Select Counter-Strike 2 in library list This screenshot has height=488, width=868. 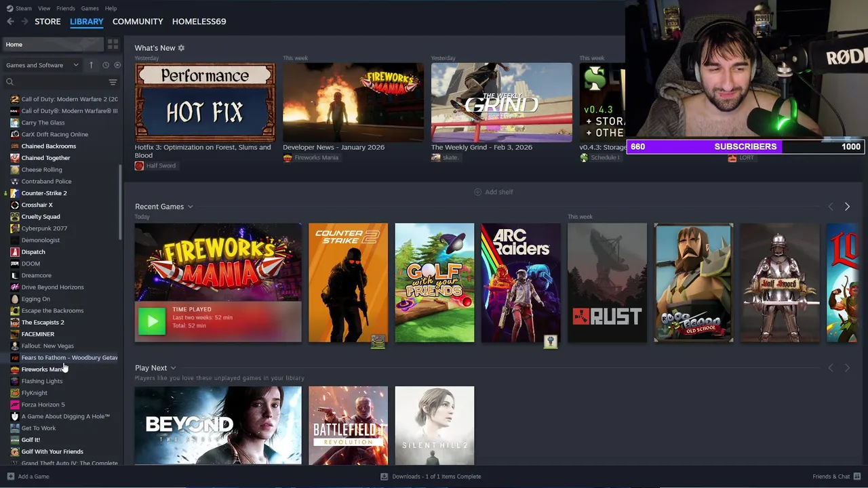tap(44, 193)
